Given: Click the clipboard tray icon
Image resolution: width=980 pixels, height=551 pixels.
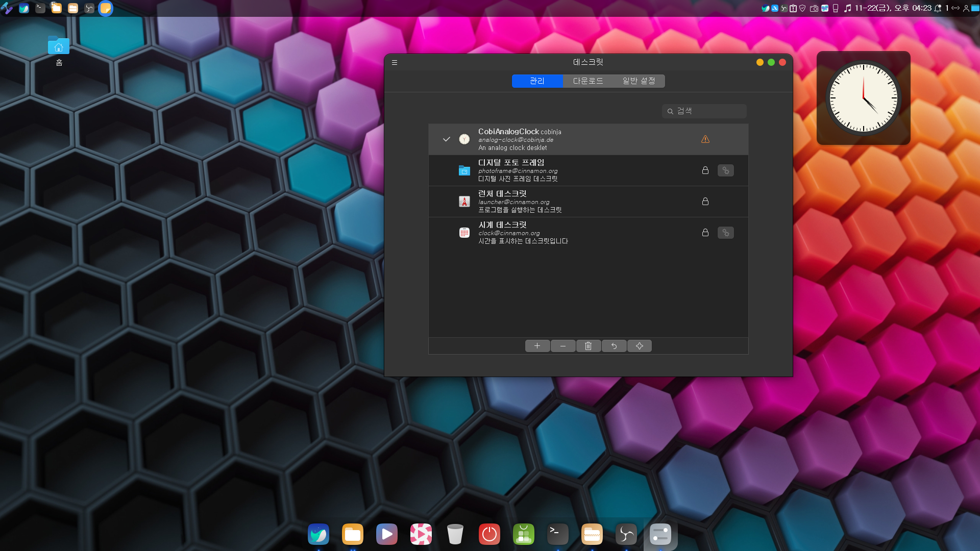Looking at the screenshot, I should pos(793,8).
